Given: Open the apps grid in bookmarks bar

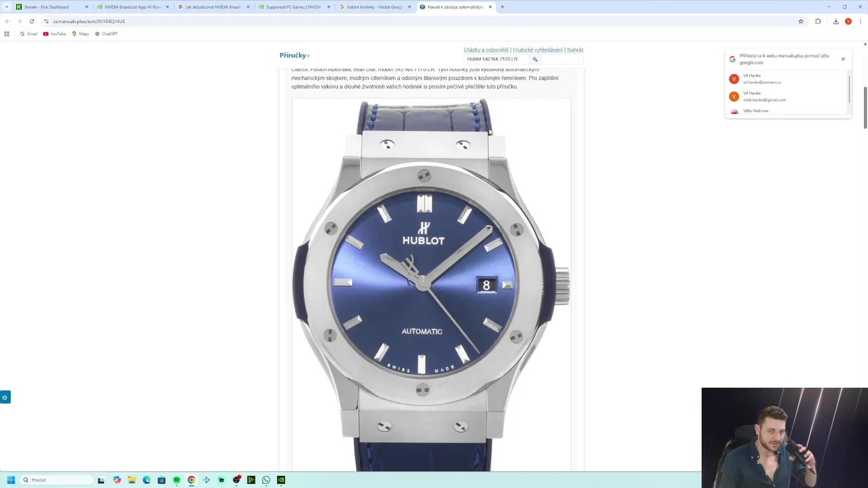Looking at the screenshot, I should click(7, 34).
